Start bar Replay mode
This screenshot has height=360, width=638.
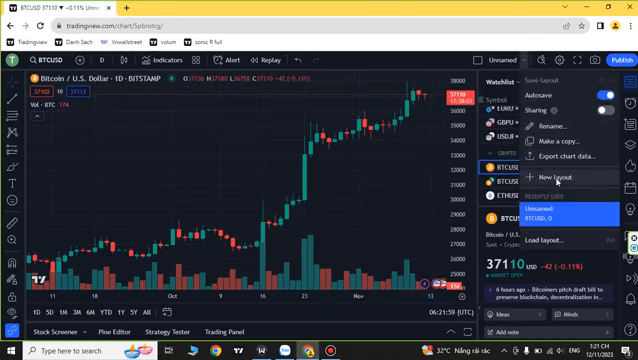pos(266,60)
